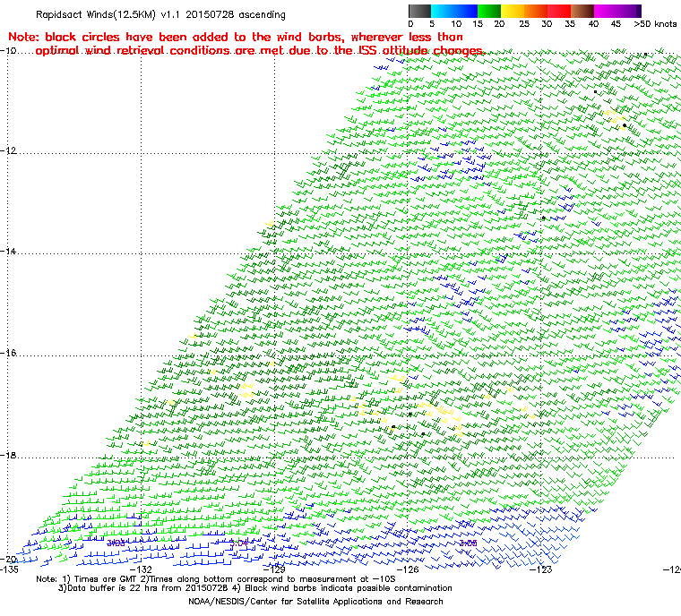Click the '15' label under the color bar

(478, 24)
